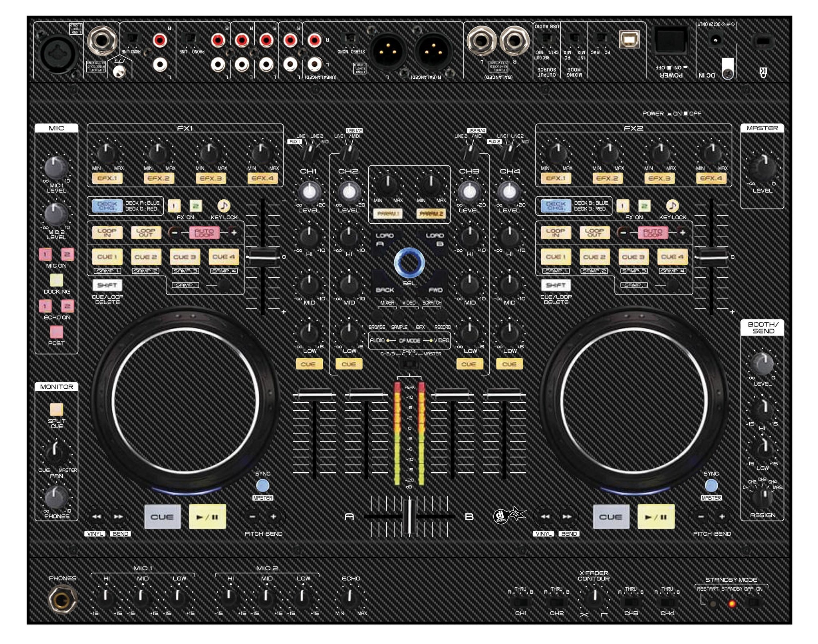Hit the right deck rewind button
The width and height of the screenshot is (818, 644).
coord(545,517)
